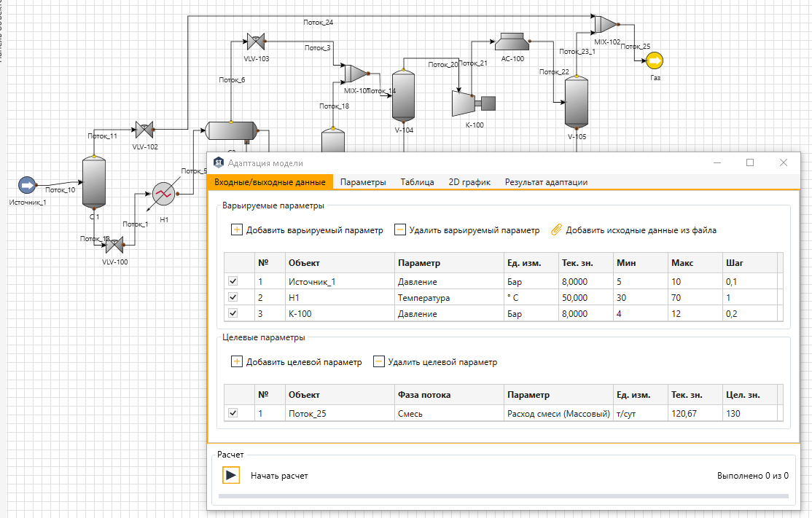
Task: Select the MIX-101 mixer unit
Action: pos(356,74)
